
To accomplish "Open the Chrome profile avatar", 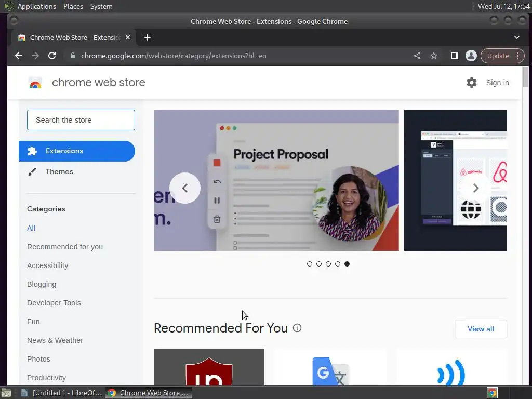I will [471, 56].
